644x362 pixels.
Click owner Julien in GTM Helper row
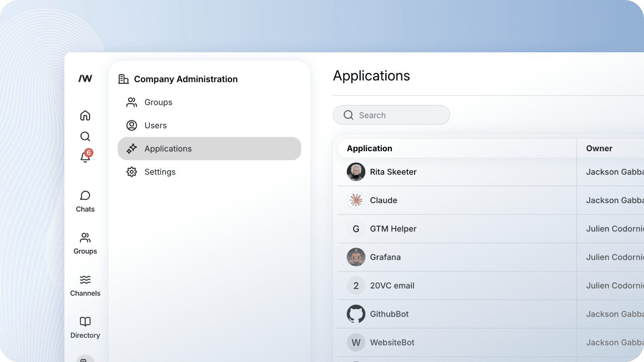tap(615, 229)
